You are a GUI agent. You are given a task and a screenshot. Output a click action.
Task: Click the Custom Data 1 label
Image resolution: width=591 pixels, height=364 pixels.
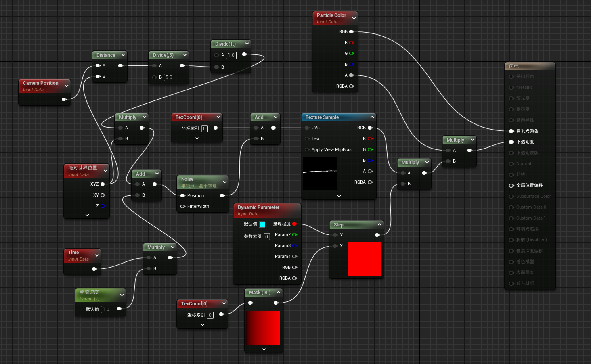click(531, 218)
